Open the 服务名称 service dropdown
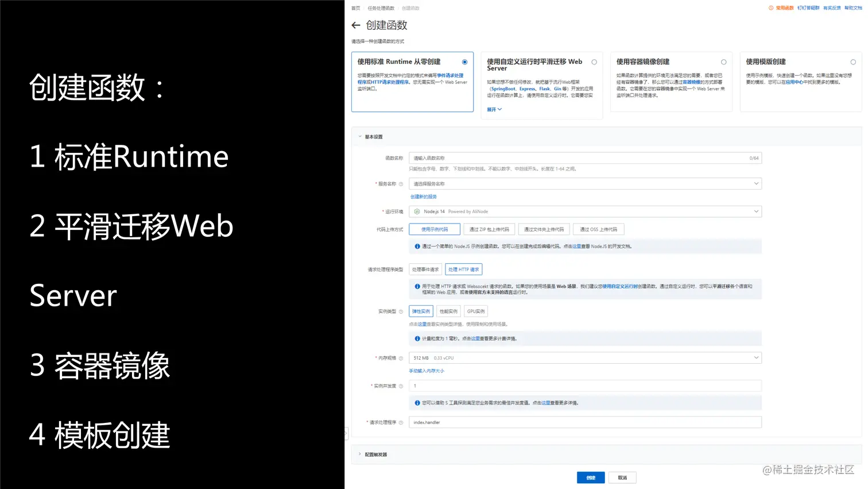 pos(584,183)
